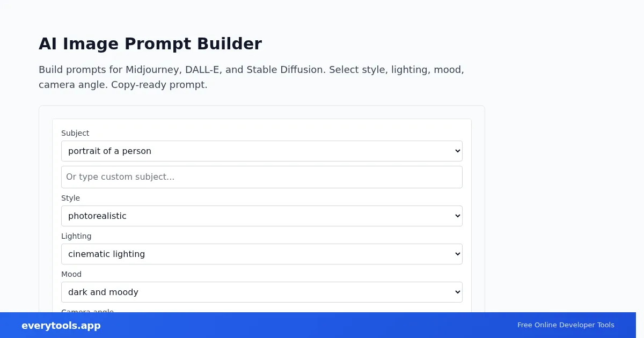Click the Mood field label
The image size is (644, 338).
(x=71, y=274)
